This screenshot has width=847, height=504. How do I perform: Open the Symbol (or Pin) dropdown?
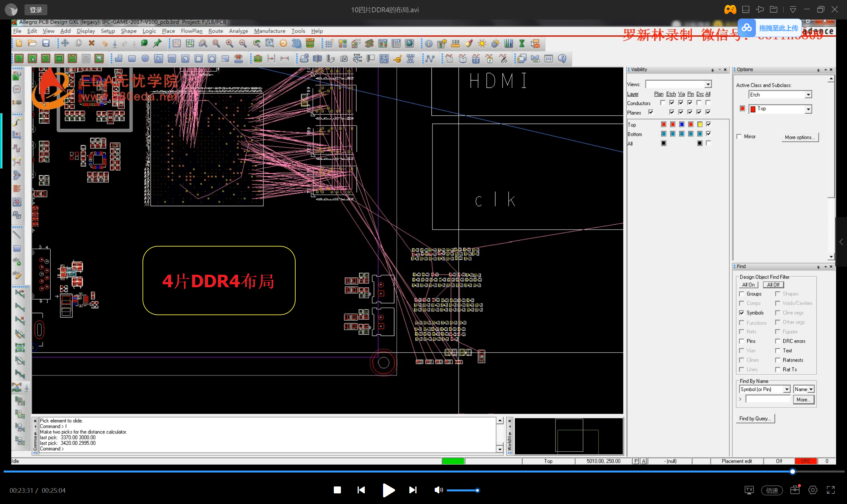787,389
